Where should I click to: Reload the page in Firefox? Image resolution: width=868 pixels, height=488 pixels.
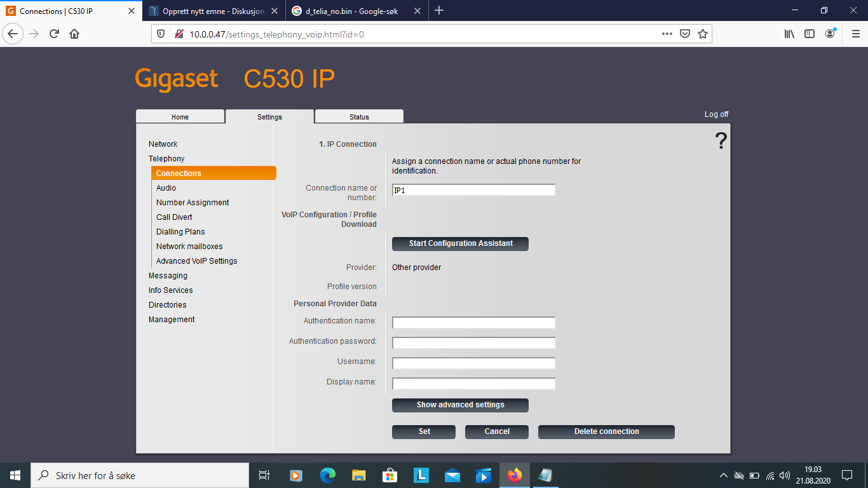pos(55,34)
